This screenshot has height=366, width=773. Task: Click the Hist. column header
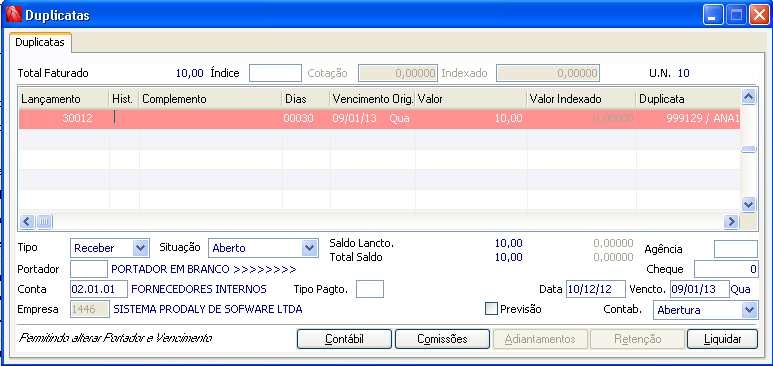point(124,99)
